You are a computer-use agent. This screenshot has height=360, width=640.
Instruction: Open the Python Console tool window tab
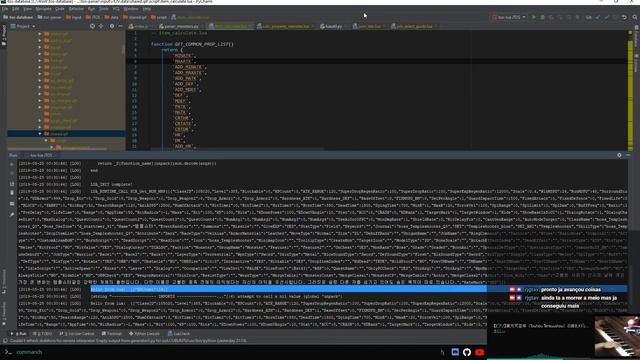pyautogui.click(x=144, y=333)
